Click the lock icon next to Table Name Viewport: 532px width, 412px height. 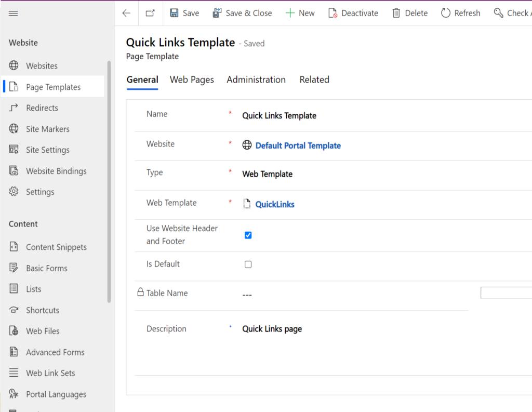[140, 292]
